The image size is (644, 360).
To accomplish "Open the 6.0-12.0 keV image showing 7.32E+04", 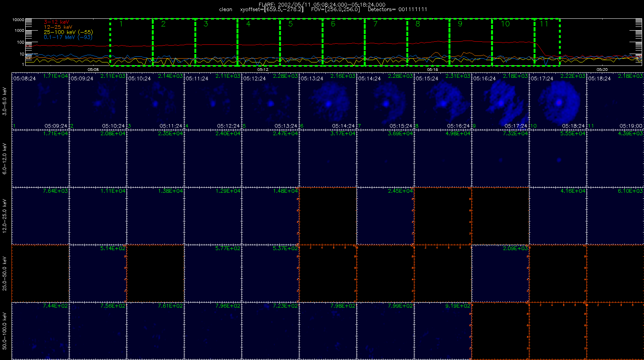I will [x=501, y=159].
